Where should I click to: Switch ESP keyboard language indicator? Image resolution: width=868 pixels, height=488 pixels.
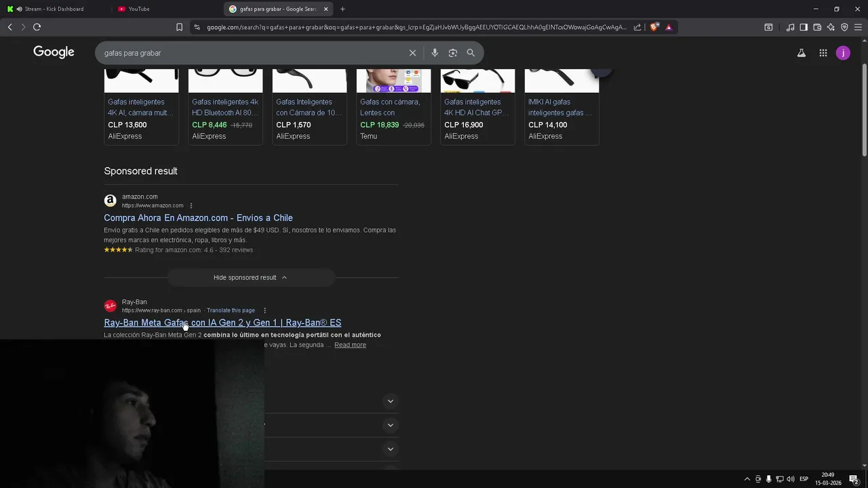(804, 479)
